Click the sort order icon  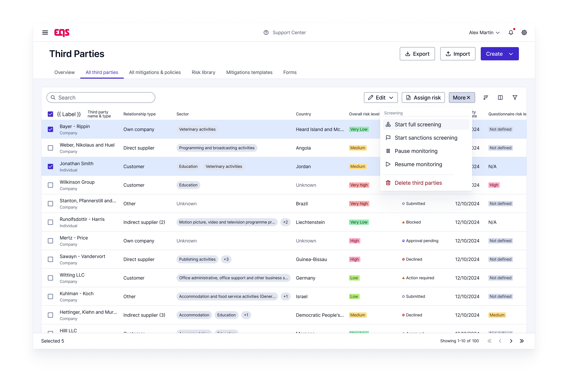pos(485,98)
